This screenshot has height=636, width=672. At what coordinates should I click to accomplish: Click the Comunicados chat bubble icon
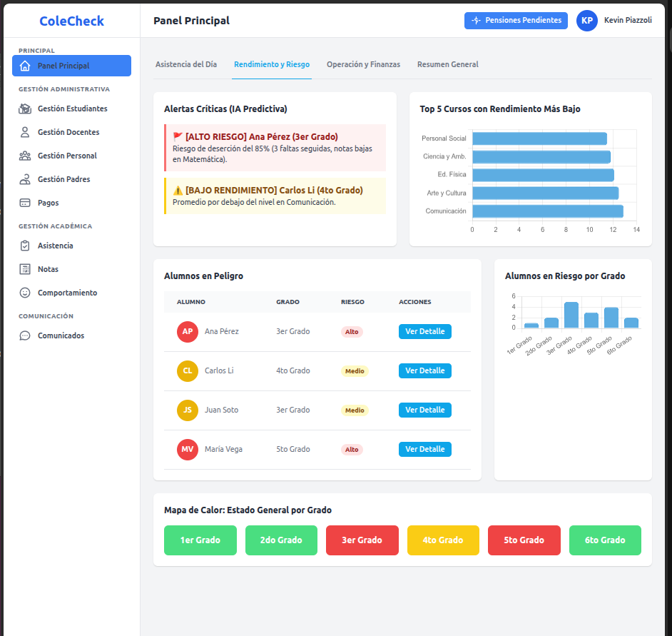(25, 335)
